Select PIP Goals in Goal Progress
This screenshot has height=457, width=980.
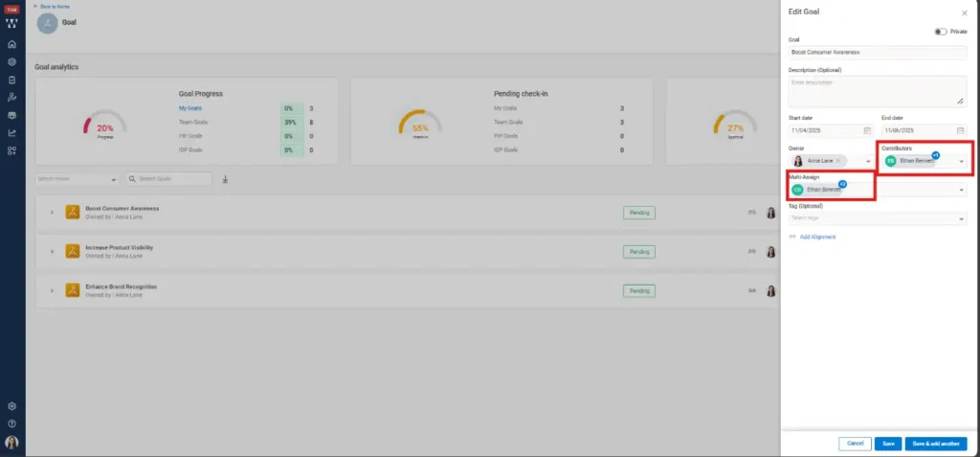coord(190,136)
